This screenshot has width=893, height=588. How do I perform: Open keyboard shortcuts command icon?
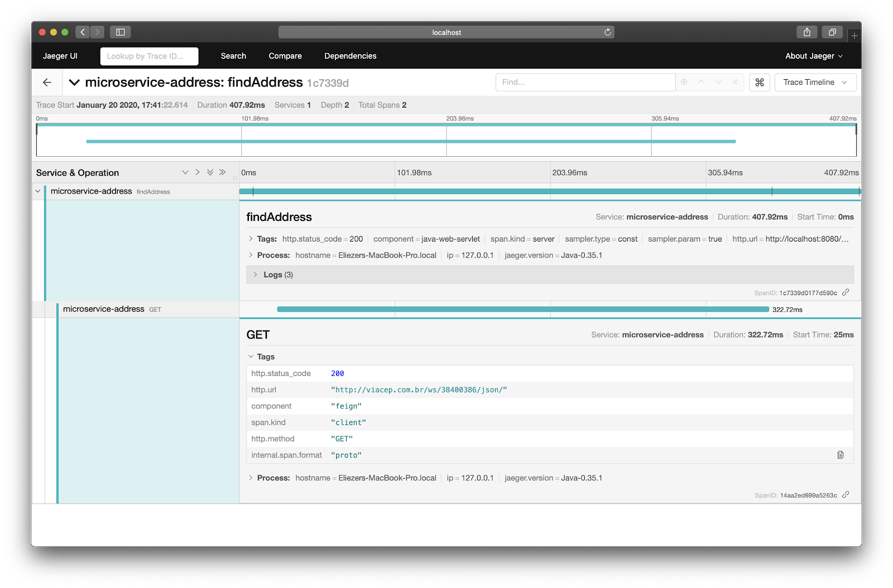tap(759, 83)
